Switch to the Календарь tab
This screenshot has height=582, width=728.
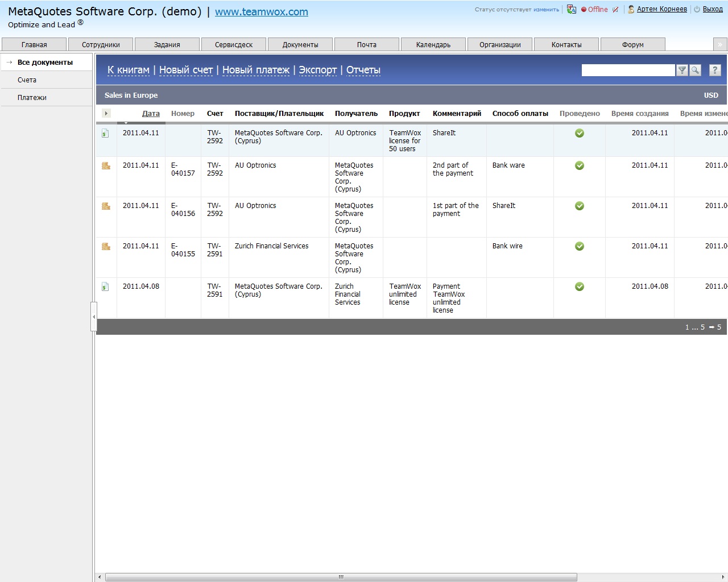pyautogui.click(x=433, y=44)
